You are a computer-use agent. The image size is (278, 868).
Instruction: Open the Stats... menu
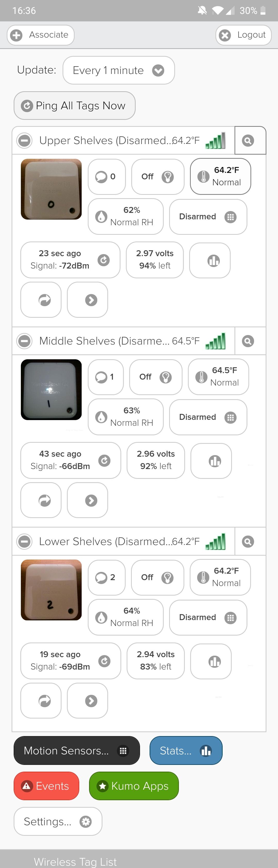click(x=186, y=750)
